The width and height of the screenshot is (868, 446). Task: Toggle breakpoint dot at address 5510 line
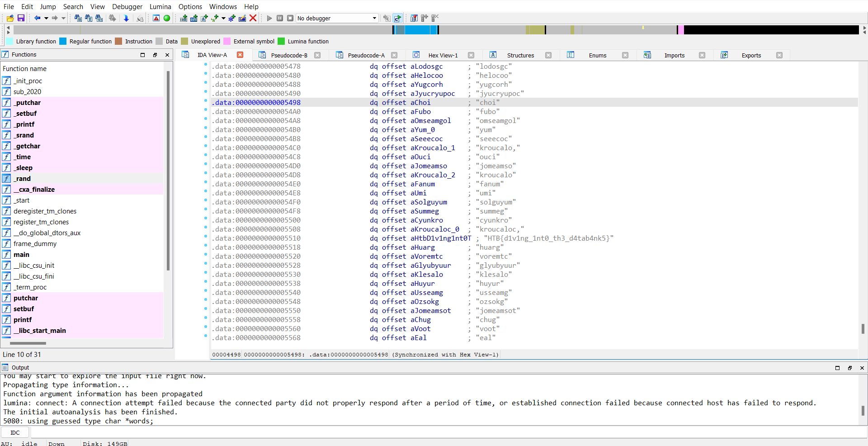[206, 237]
